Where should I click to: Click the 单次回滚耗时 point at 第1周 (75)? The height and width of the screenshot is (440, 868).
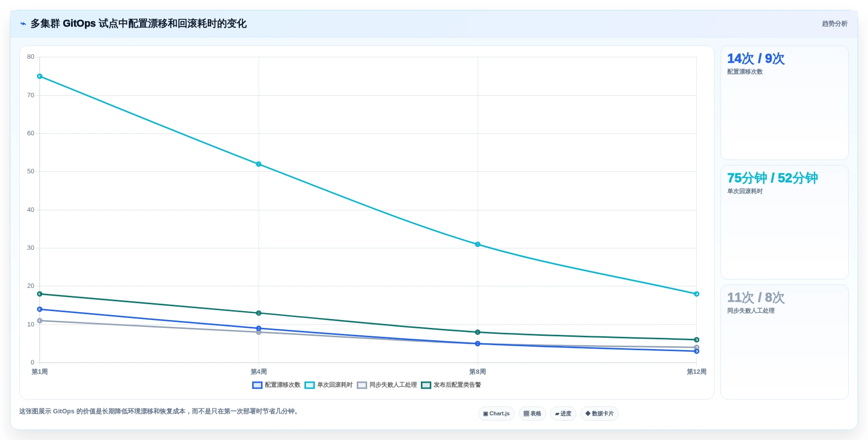(40, 77)
